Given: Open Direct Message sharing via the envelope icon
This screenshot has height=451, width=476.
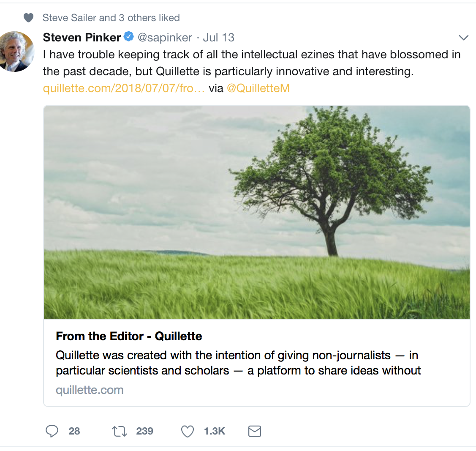Looking at the screenshot, I should click(x=254, y=431).
